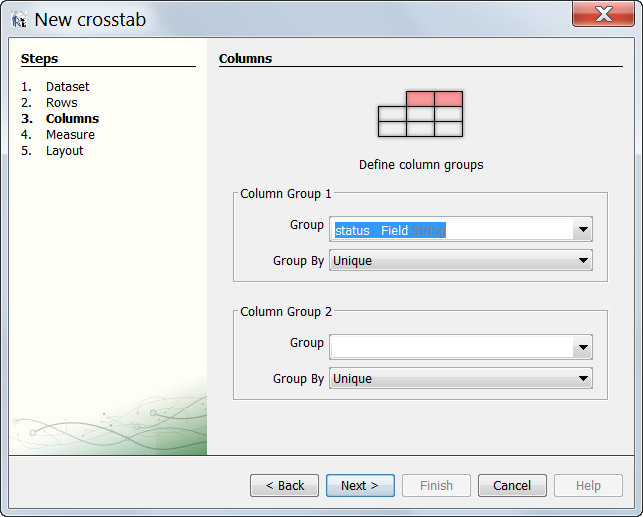The image size is (643, 517).
Task: Cancel the crosstab wizard
Action: pos(512,486)
